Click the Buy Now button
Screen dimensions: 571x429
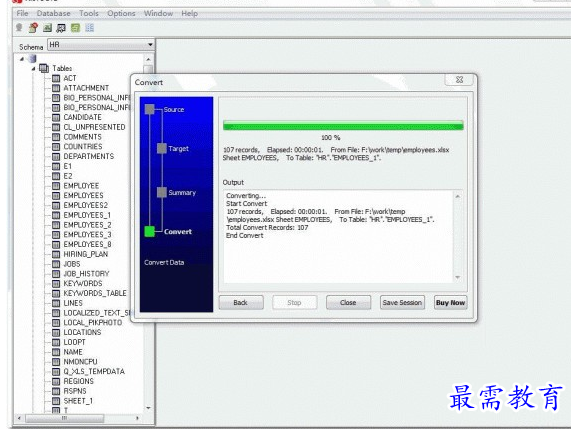click(x=450, y=303)
